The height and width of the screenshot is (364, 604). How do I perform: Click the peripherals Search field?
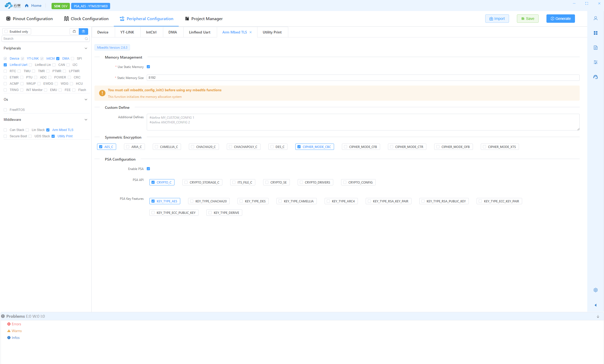point(46,39)
